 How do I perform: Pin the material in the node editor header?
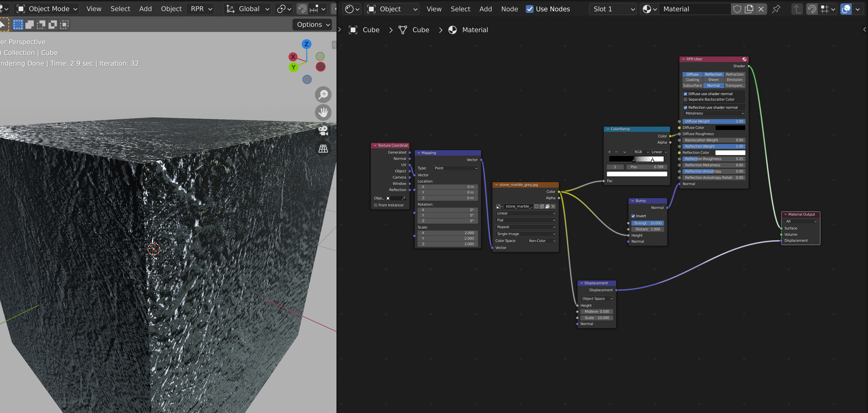click(776, 9)
